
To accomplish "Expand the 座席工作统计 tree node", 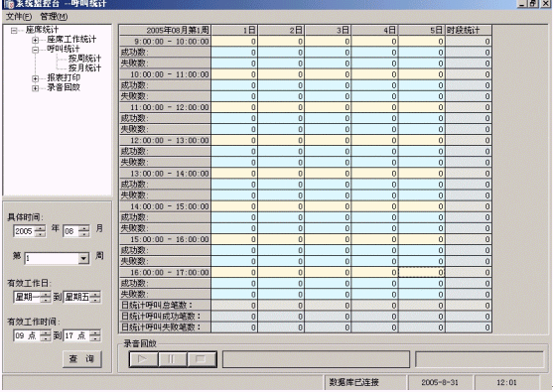I will tap(36, 40).
